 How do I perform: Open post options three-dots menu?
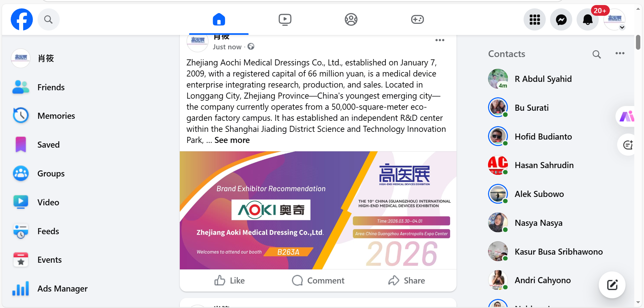click(440, 40)
